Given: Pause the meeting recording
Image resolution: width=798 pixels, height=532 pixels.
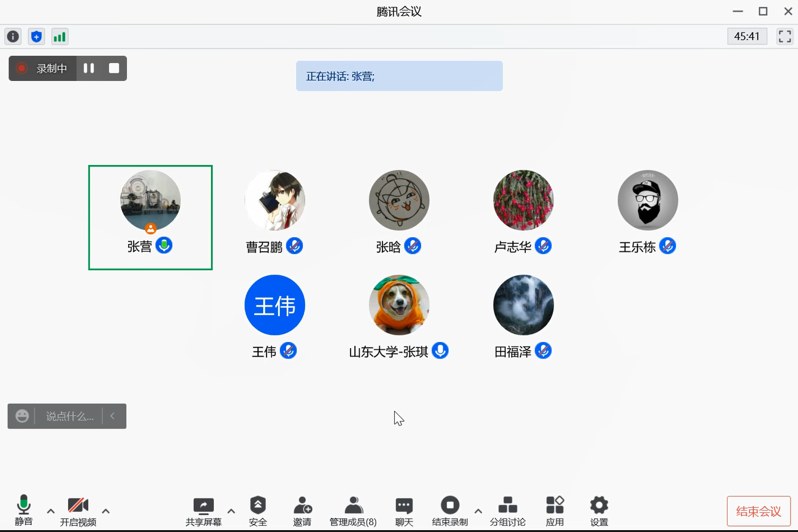Looking at the screenshot, I should (x=89, y=68).
